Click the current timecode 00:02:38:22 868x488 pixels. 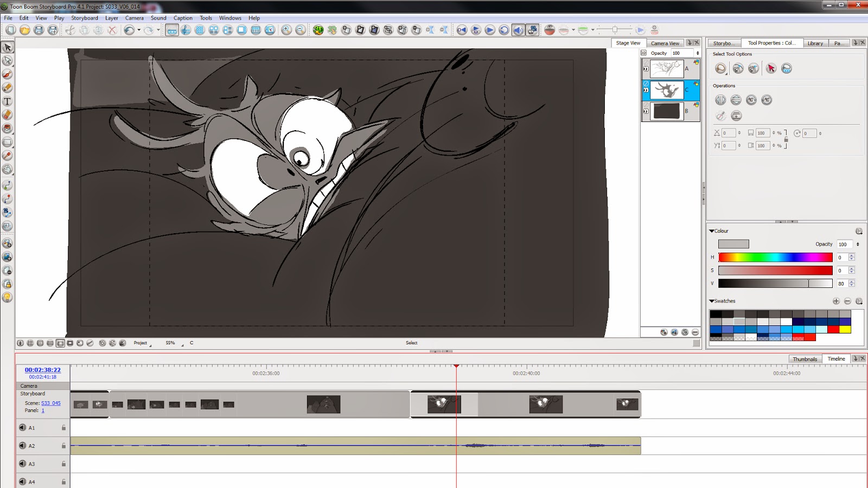coord(43,370)
